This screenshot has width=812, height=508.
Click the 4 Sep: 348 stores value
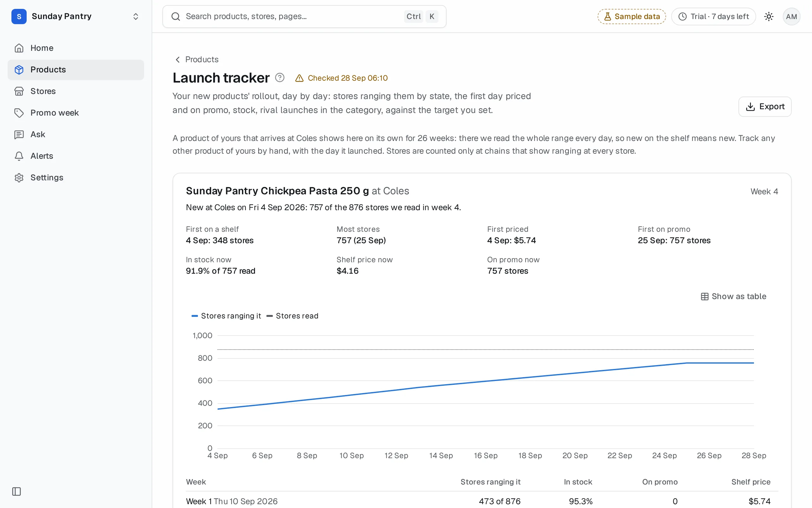pyautogui.click(x=220, y=240)
